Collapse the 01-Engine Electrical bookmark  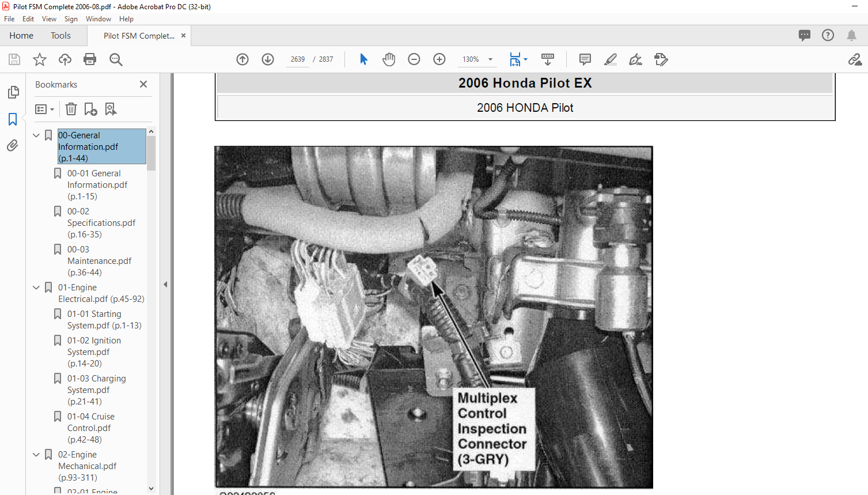pos(36,288)
